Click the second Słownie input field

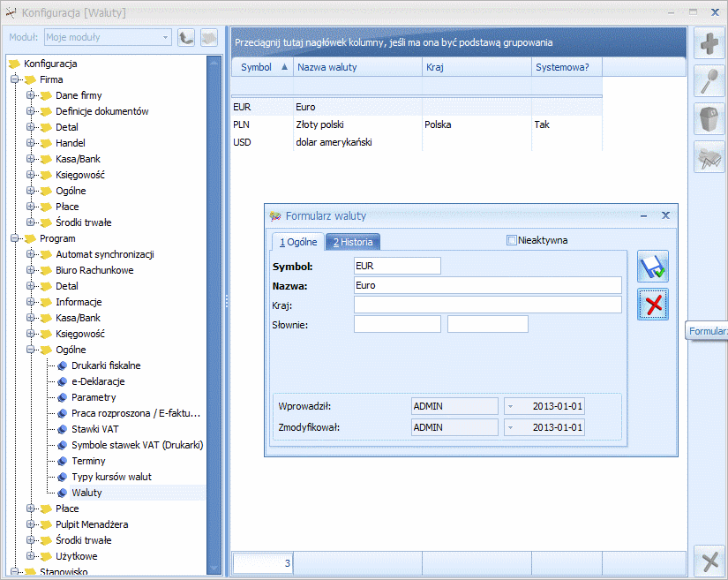(x=487, y=324)
